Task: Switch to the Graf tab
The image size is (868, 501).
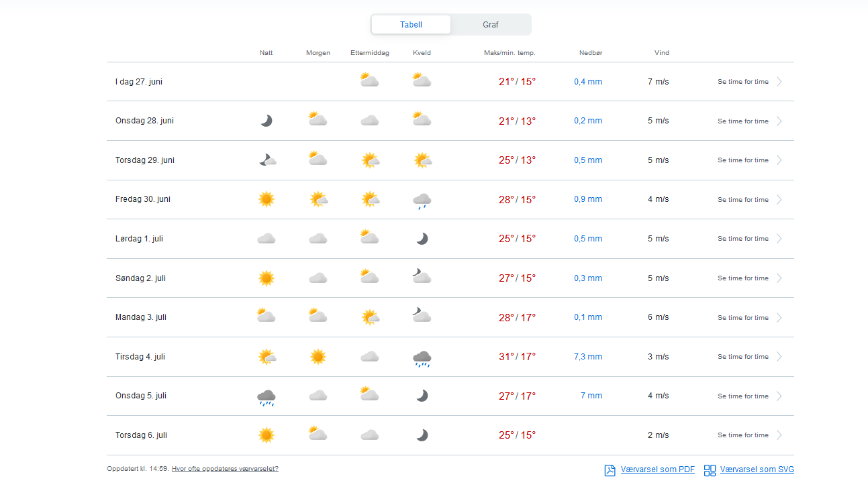Action: point(490,25)
